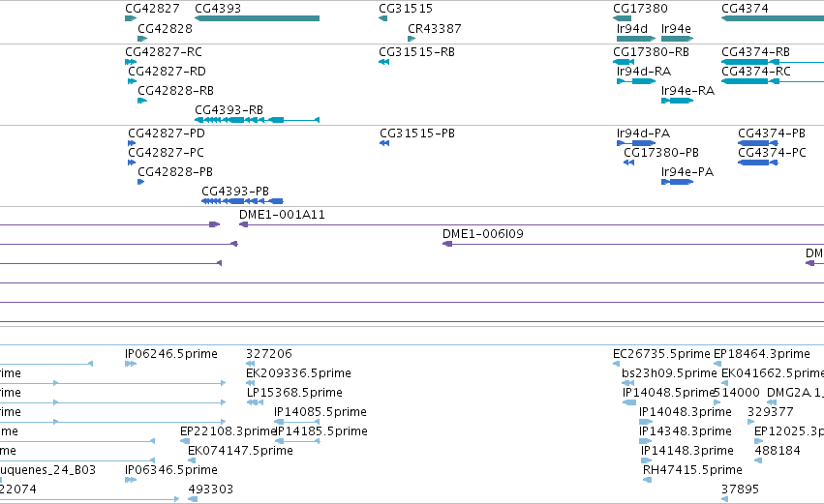Image resolution: width=824 pixels, height=504 pixels.
Task: Click the Ir94d-RA transcript label
Action: click(x=644, y=72)
